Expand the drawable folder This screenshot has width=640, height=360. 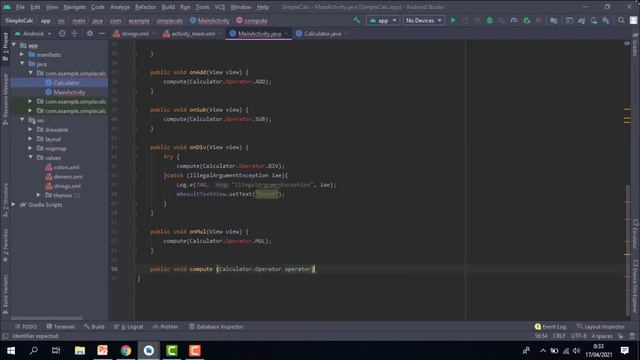coord(30,129)
